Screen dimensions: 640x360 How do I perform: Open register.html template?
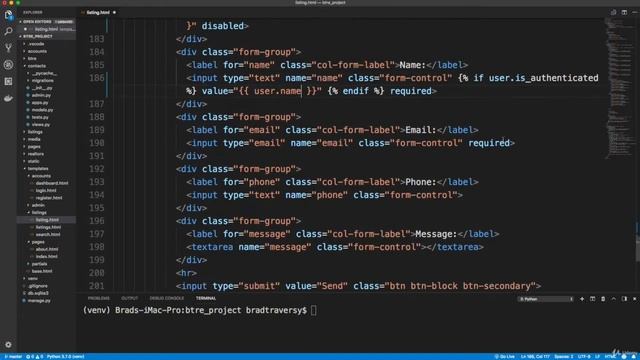(49, 198)
